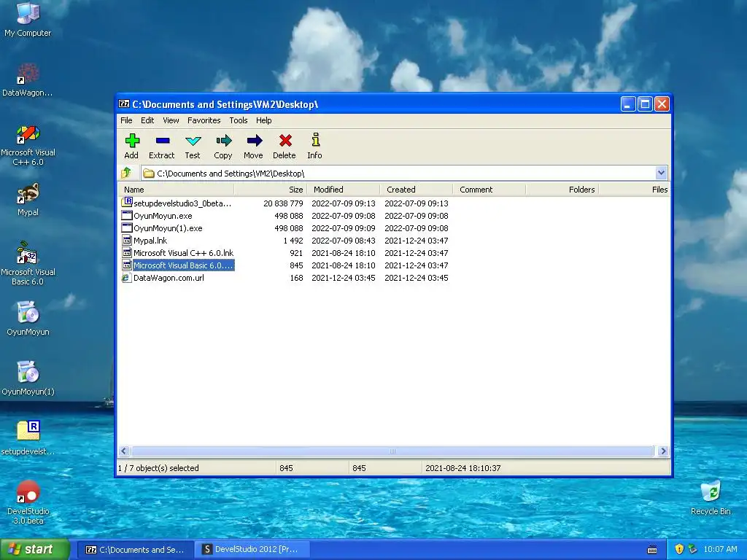Open the Help menu
The width and height of the screenshot is (747, 560).
[263, 120]
